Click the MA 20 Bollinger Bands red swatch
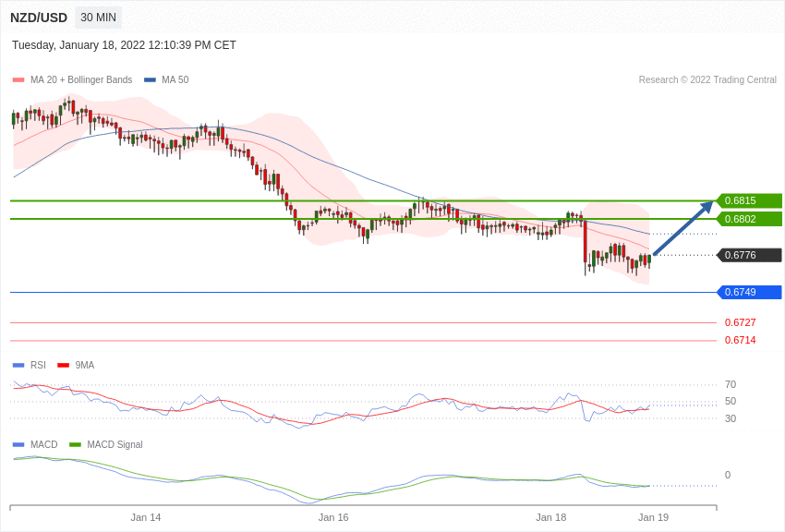785x532 pixels. tap(18, 79)
